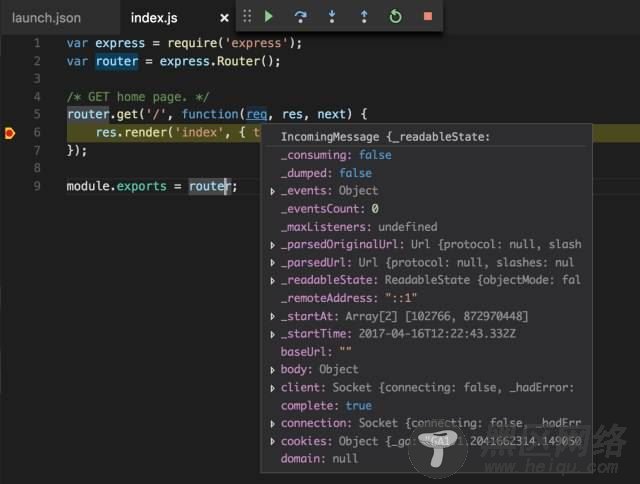Click the Restart debug icon
The image size is (640, 484).
pyautogui.click(x=395, y=16)
